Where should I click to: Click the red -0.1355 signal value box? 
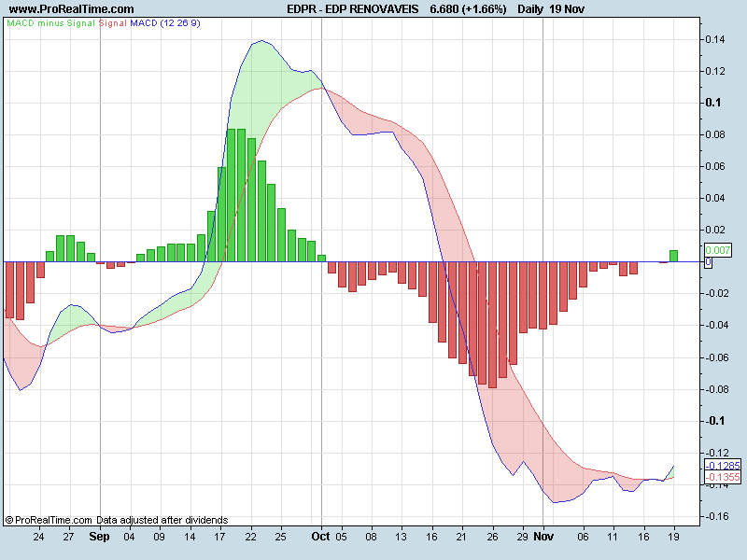723,477
